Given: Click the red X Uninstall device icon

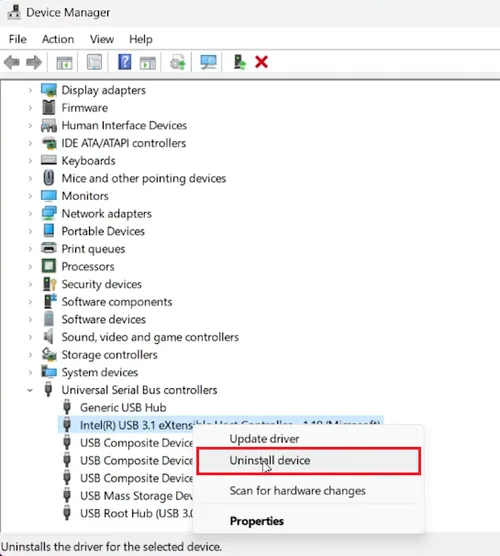Looking at the screenshot, I should (261, 62).
